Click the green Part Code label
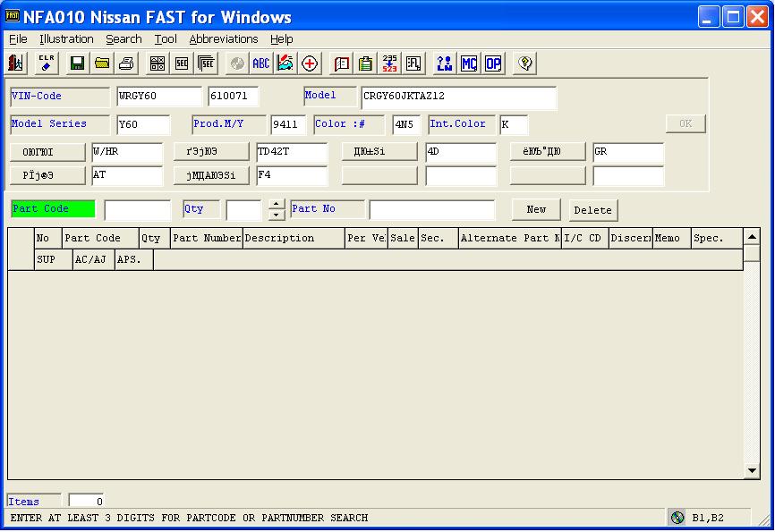775x532 pixels. point(53,209)
